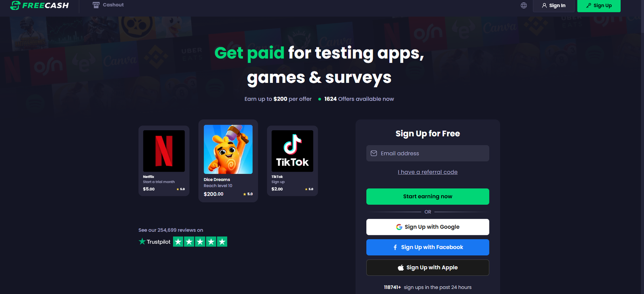Click the green Sign Up header button

point(599,6)
